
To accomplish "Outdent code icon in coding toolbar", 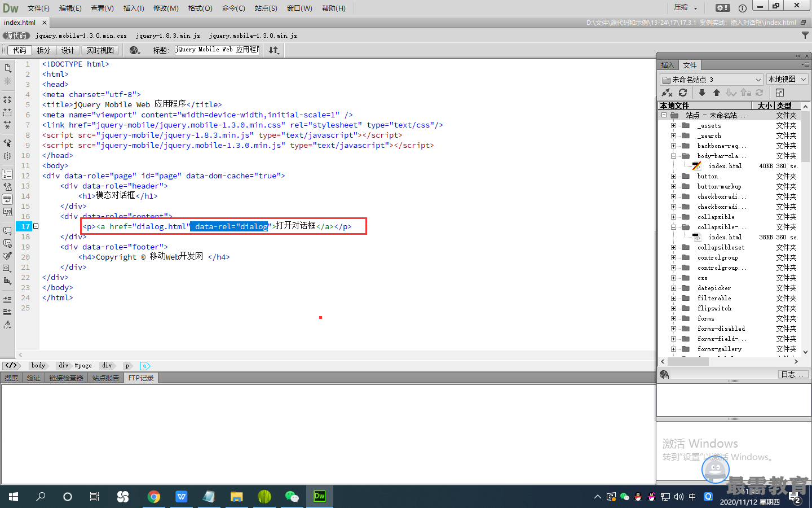I will click(x=7, y=312).
